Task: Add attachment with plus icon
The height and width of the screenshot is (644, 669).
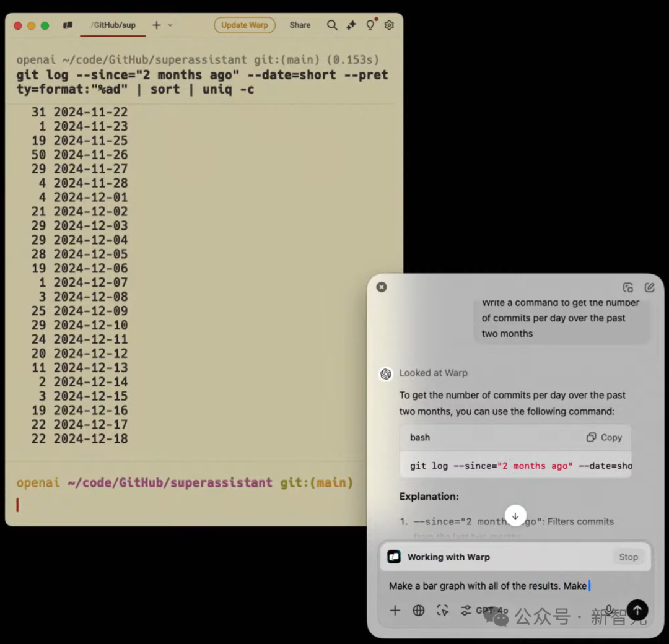Action: tap(395, 611)
